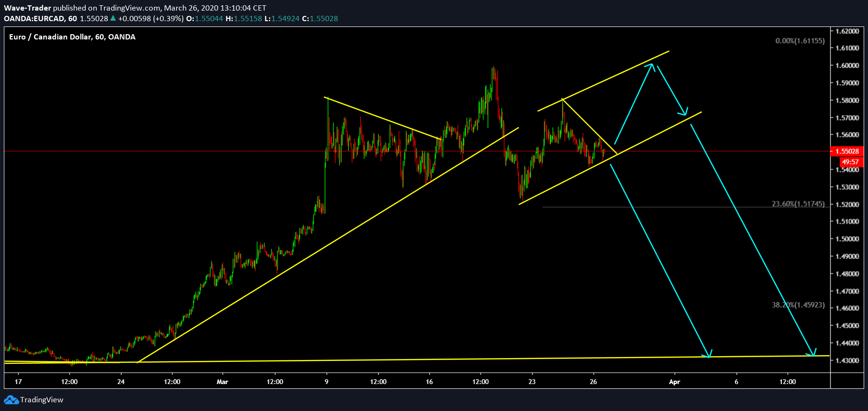
Task: Click the 1.44000 price axis label
Action: pyautogui.click(x=847, y=343)
